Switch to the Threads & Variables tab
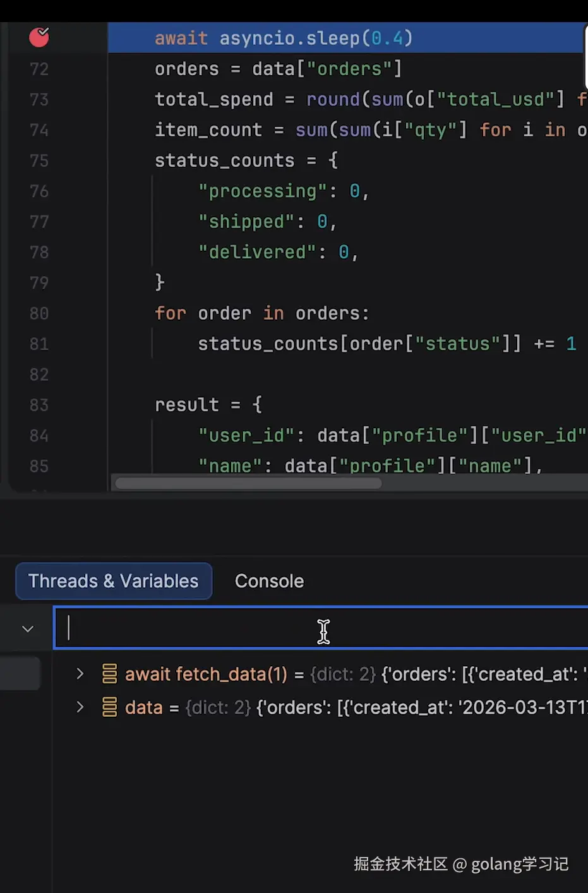This screenshot has height=893, width=588. click(114, 581)
